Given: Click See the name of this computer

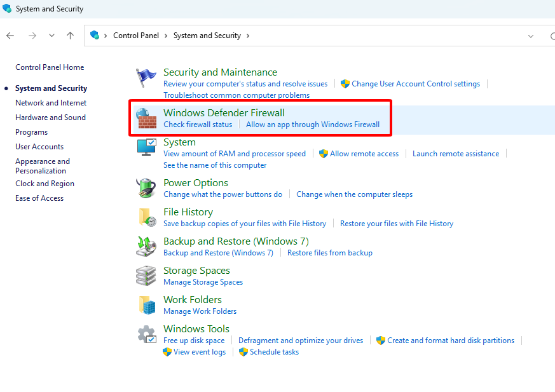Looking at the screenshot, I should click(x=215, y=165).
